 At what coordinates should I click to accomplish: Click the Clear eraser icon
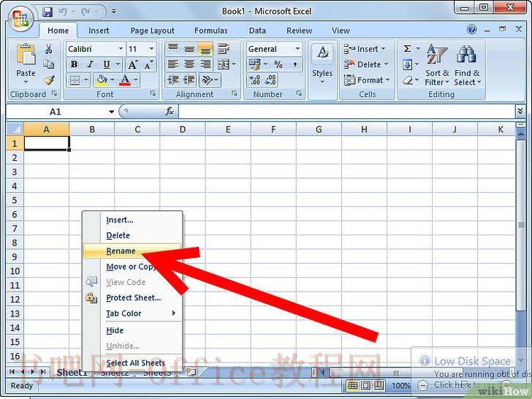point(408,80)
